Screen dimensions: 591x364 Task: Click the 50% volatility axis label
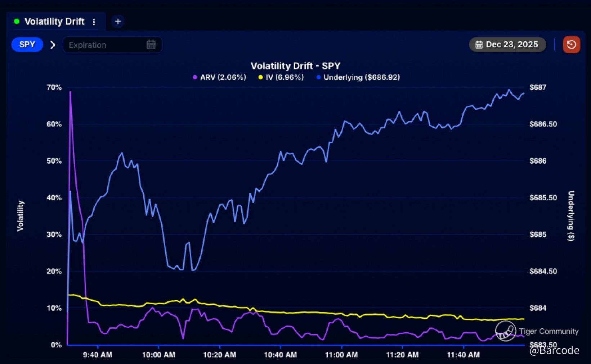(x=54, y=161)
